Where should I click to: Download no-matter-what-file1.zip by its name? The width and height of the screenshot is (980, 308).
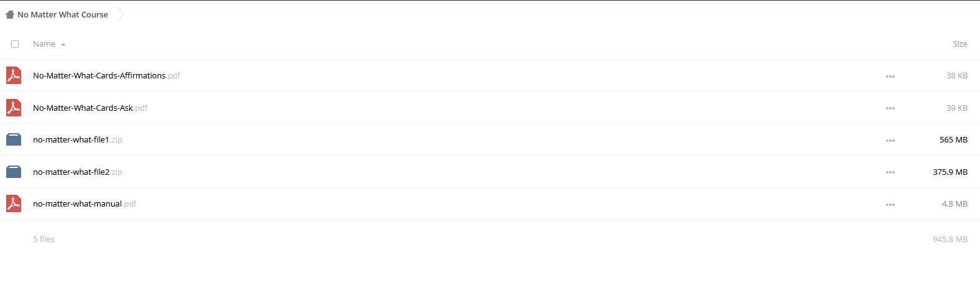click(x=78, y=139)
